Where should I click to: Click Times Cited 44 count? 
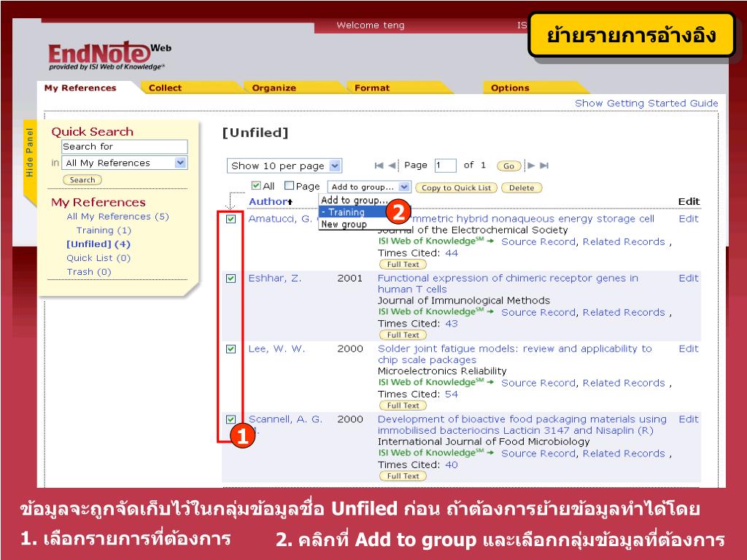coord(452,253)
